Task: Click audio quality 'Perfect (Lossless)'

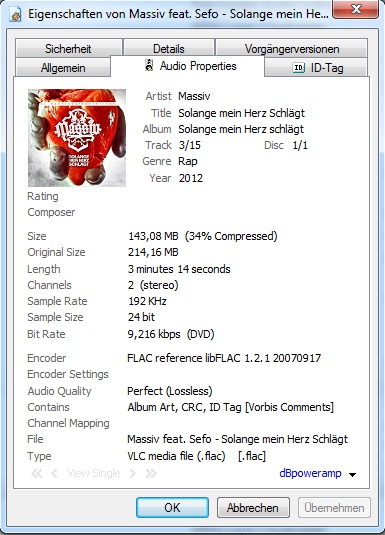Action: (170, 391)
